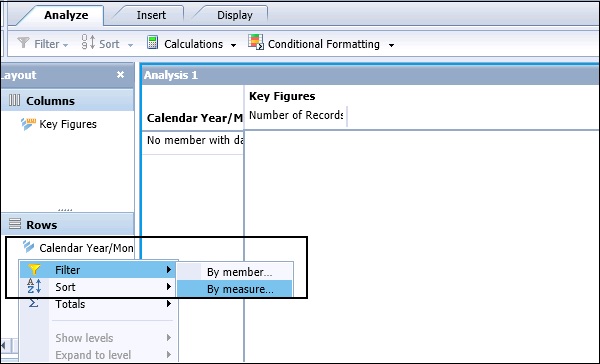Expand the Sort submenu arrow in context menu

tap(168, 286)
